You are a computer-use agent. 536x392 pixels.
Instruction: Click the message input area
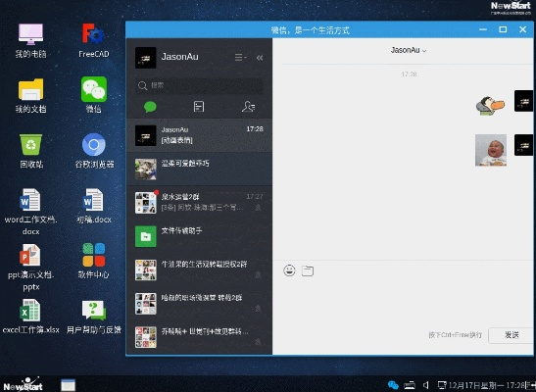coord(404,303)
